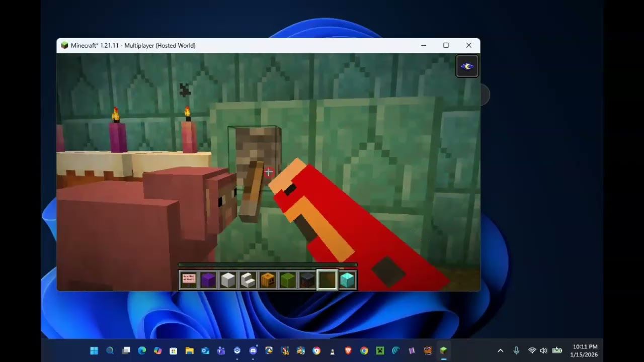Open the Freddy bear game taskbar icon
This screenshot has width=644, height=362.
427,350
